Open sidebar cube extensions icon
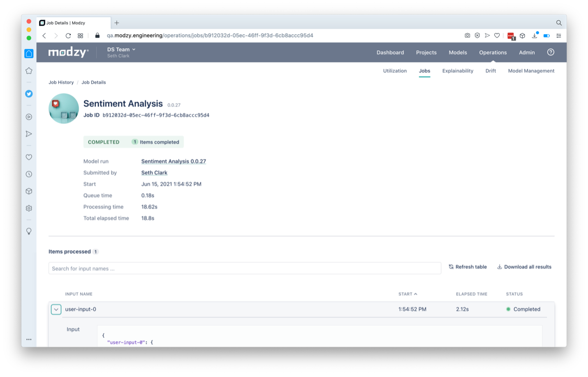The image size is (588, 377). coord(29,191)
